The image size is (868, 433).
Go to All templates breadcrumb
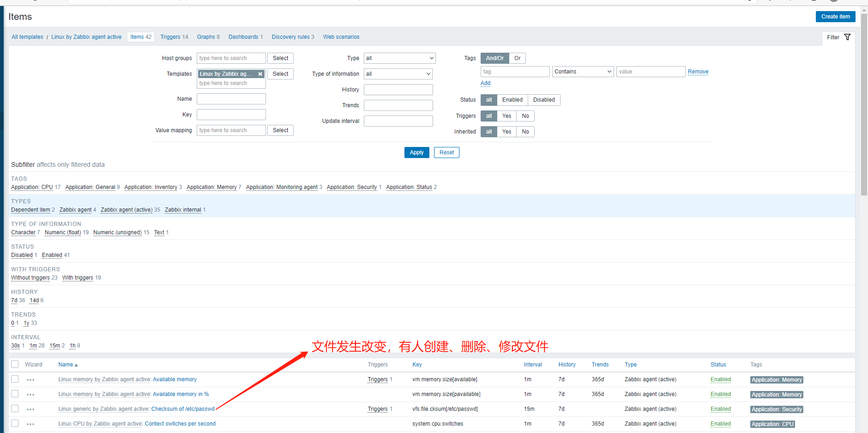pyautogui.click(x=27, y=37)
